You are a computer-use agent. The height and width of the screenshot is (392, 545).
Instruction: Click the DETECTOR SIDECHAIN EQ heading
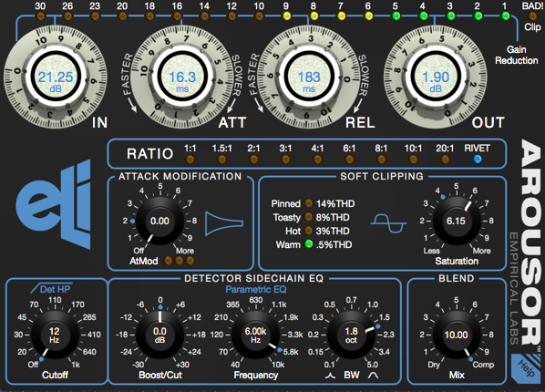[253, 278]
